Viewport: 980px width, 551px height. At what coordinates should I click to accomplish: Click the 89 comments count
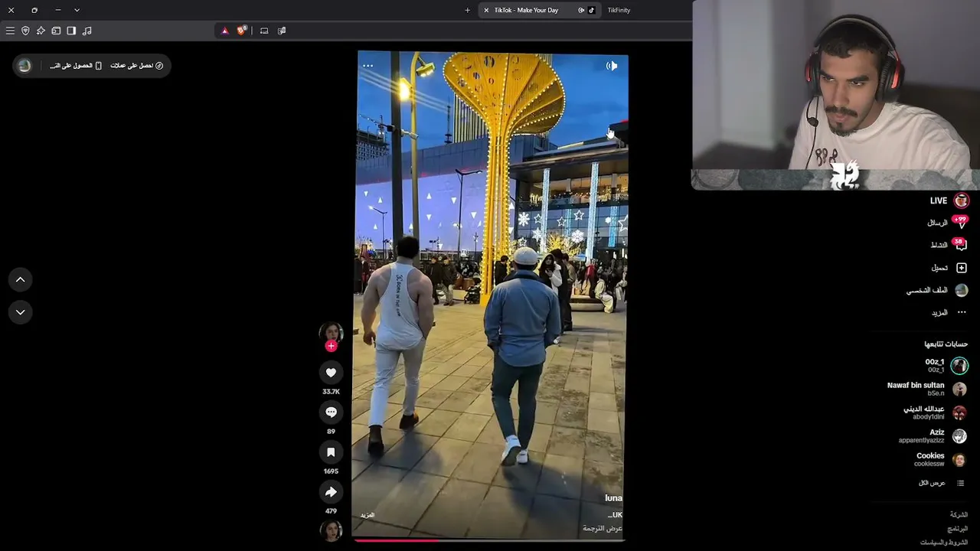pyautogui.click(x=331, y=432)
